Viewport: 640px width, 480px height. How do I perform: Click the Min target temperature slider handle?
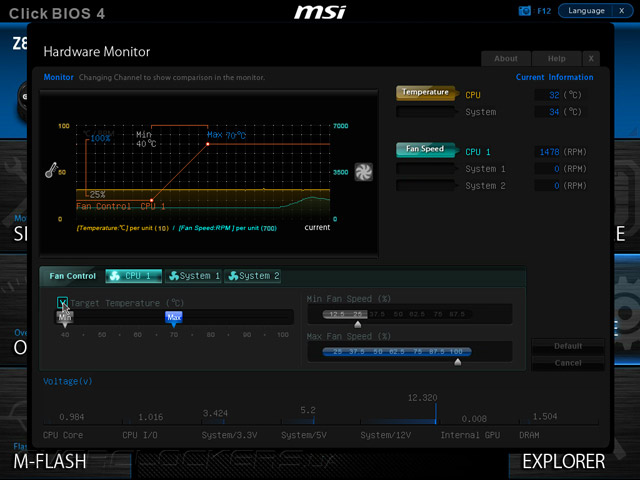(x=65, y=318)
